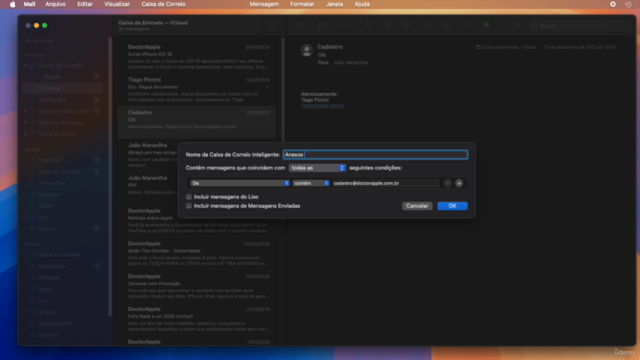
Task: Expand Todas as Enviadas in sidebar
Action: click(26, 122)
